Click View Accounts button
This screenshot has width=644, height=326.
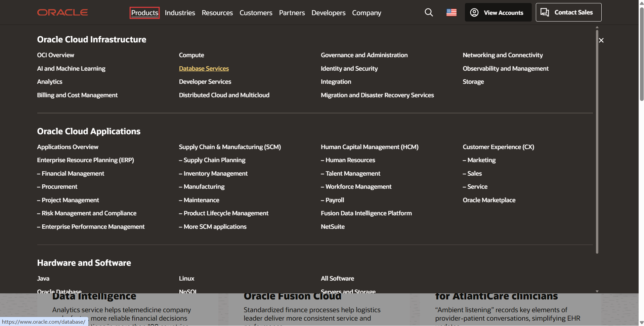[x=498, y=12]
